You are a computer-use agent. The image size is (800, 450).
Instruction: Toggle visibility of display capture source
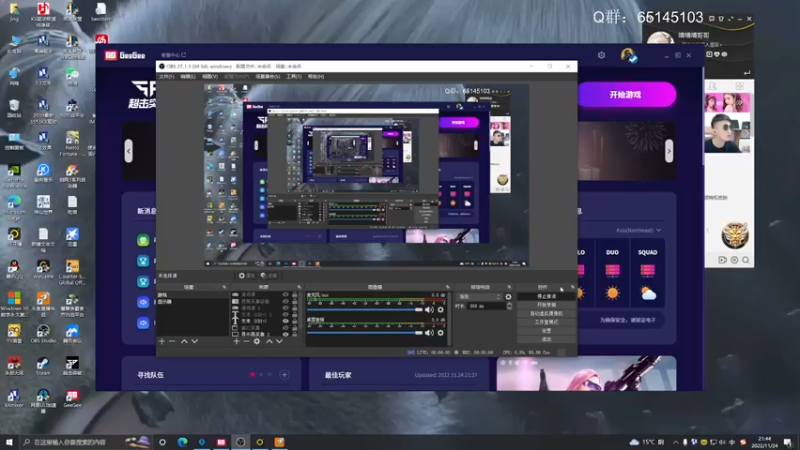286,334
